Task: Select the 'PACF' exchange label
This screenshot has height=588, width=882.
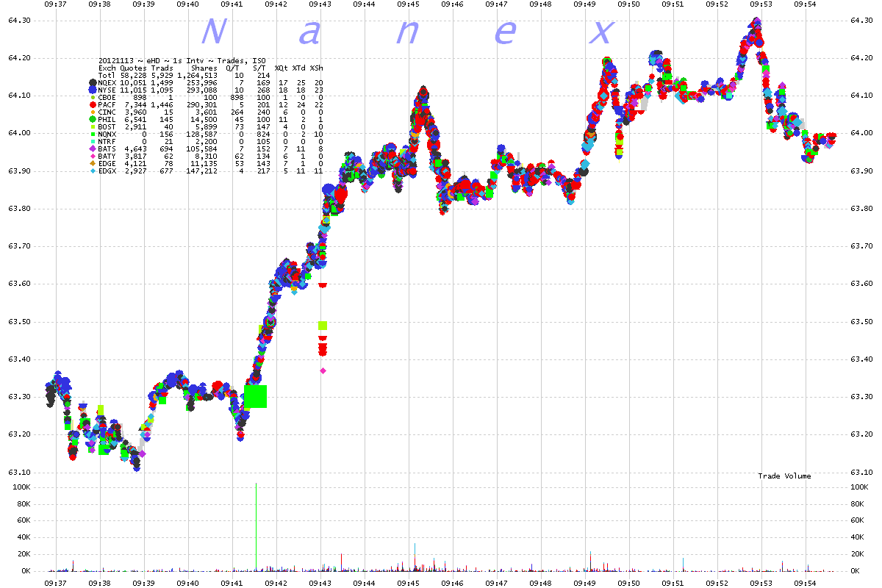Action: pyautogui.click(x=107, y=105)
